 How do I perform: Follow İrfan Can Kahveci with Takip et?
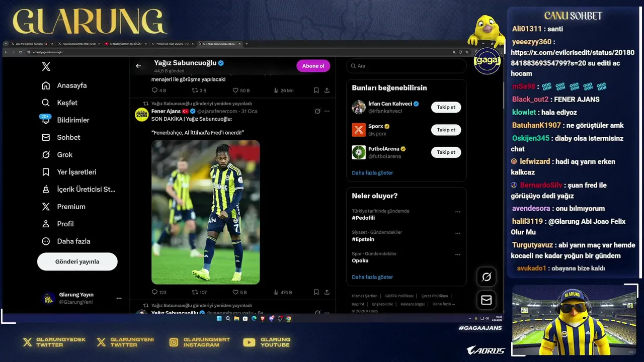pyautogui.click(x=446, y=107)
